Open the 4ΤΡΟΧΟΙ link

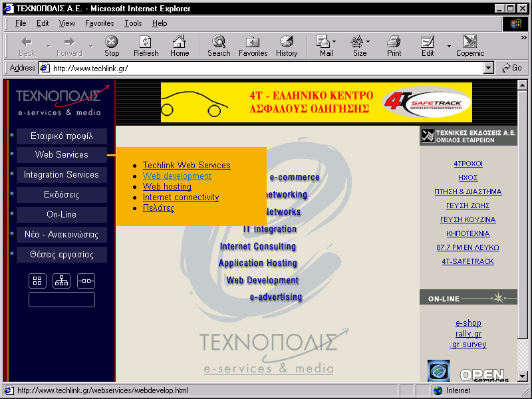coord(468,164)
